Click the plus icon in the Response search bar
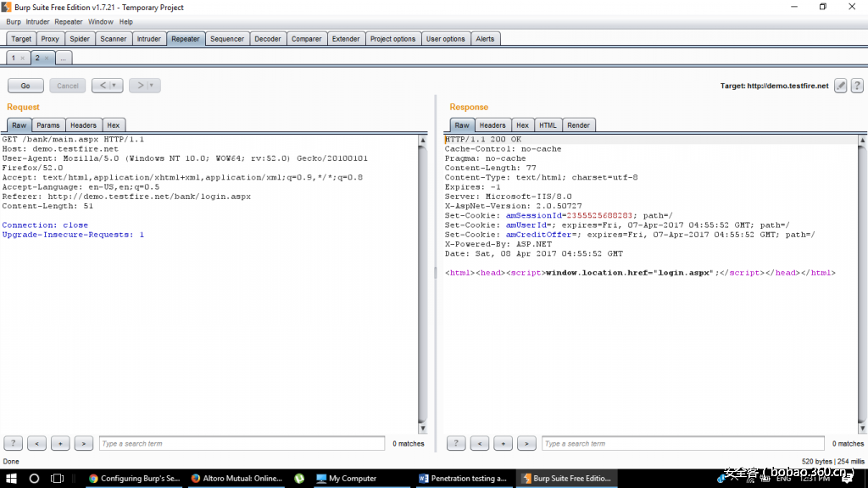Viewport: 868px width, 488px height. click(503, 443)
